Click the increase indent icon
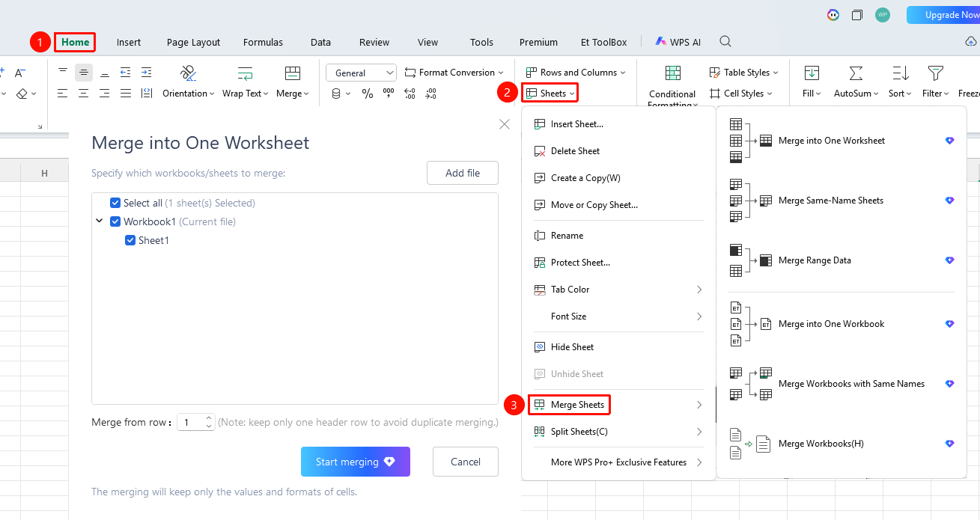The image size is (980, 520). tap(147, 73)
